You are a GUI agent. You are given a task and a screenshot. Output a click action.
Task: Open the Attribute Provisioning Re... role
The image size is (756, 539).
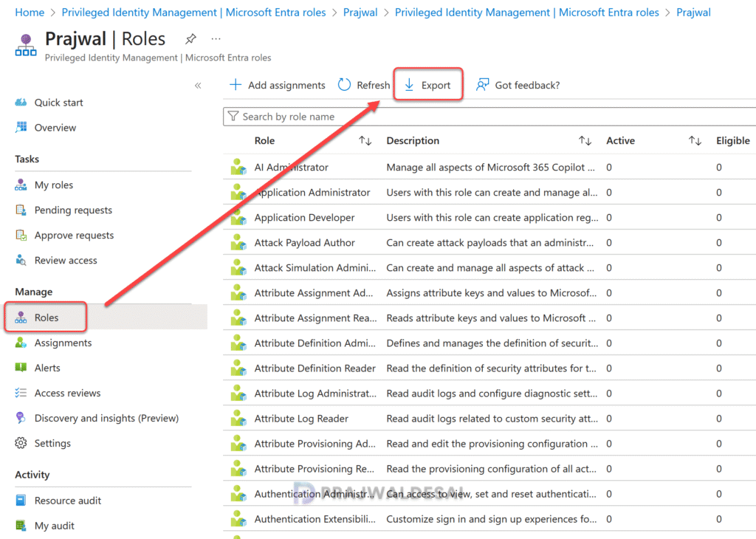(x=314, y=468)
